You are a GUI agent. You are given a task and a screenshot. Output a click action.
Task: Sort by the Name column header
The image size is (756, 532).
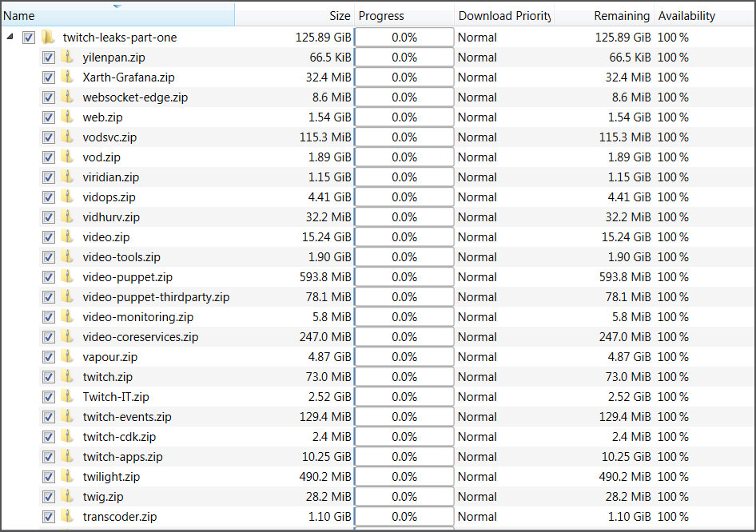click(x=117, y=15)
